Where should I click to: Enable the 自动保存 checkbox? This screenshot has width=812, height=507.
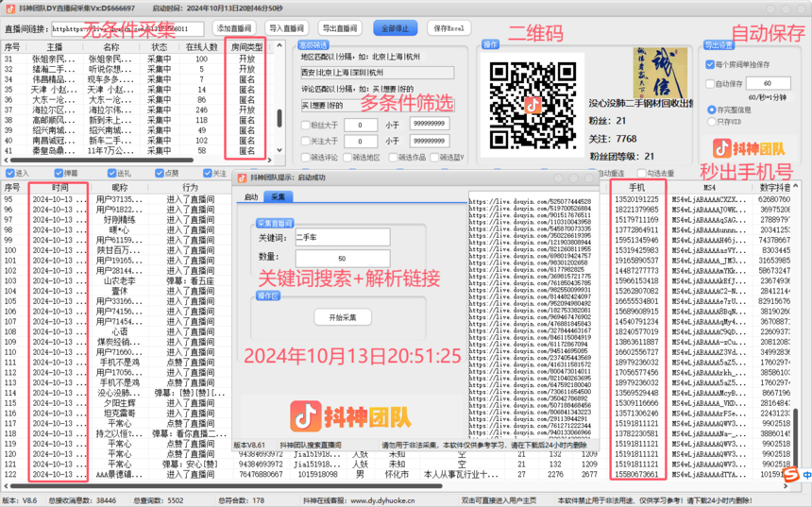click(710, 83)
